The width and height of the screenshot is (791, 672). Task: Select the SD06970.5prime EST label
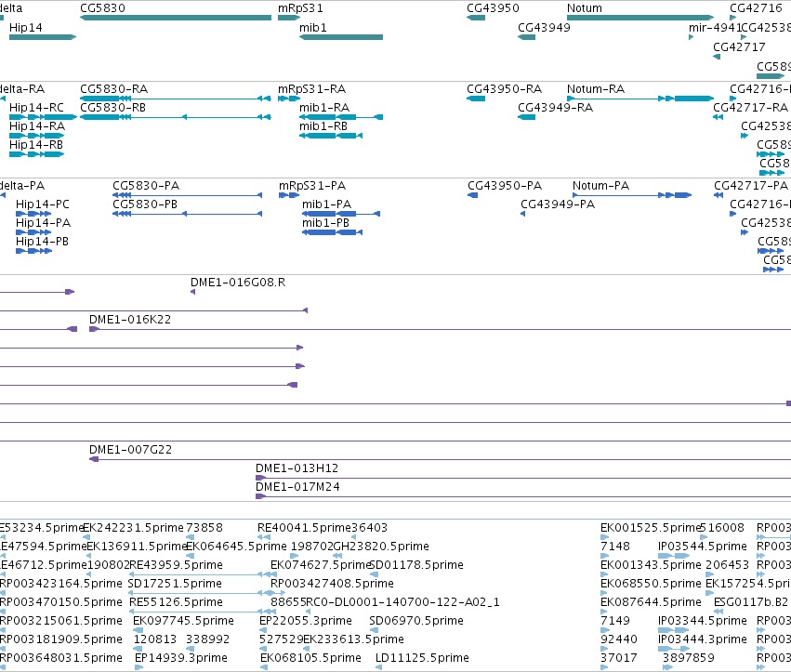[x=416, y=621]
